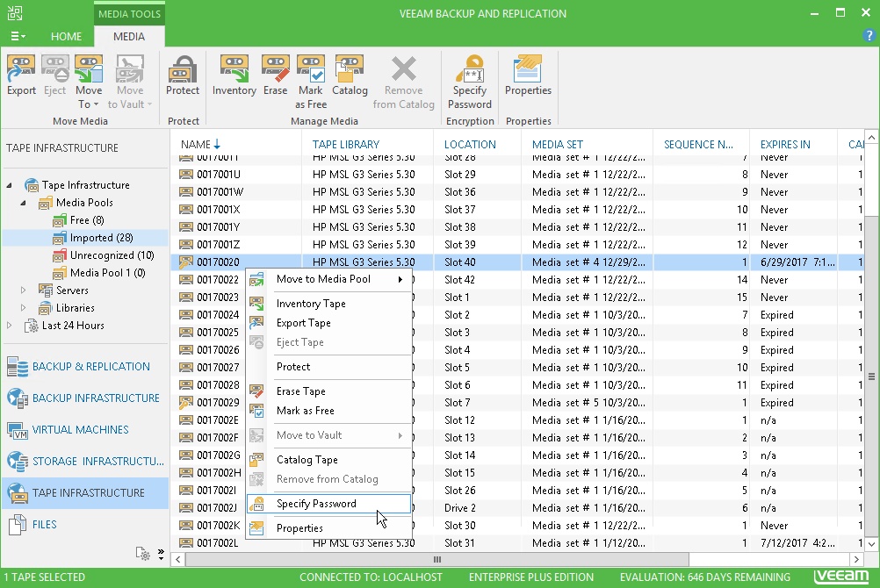880x588 pixels.
Task: Choose Inventory Tape from context menu
Action: click(329, 304)
